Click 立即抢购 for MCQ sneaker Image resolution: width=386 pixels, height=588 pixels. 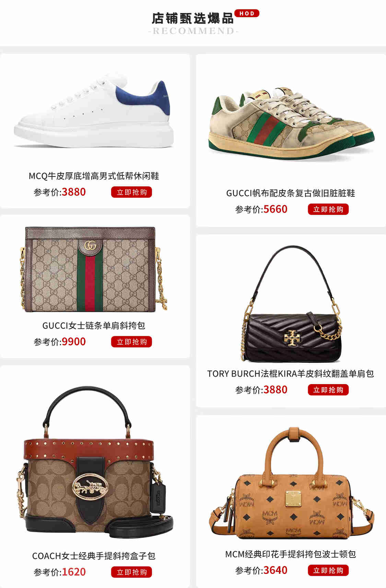(131, 192)
